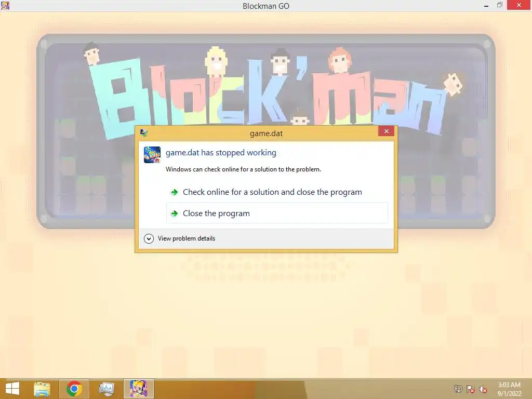Expand View problem details

pyautogui.click(x=179, y=238)
